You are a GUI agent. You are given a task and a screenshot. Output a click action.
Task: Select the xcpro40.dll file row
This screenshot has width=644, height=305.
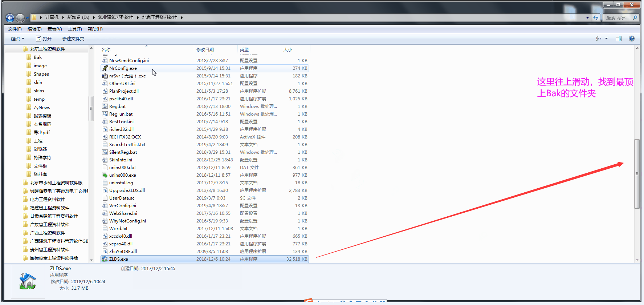click(x=205, y=244)
